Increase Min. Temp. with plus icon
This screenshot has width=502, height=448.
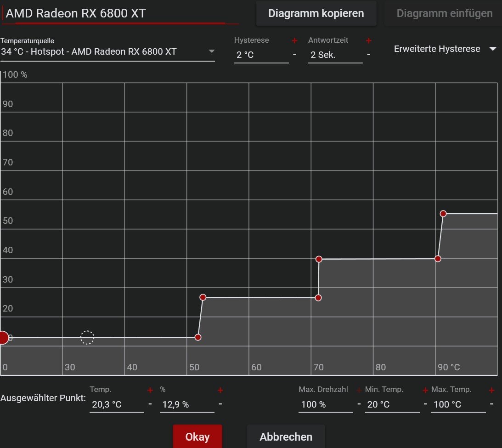425,390
